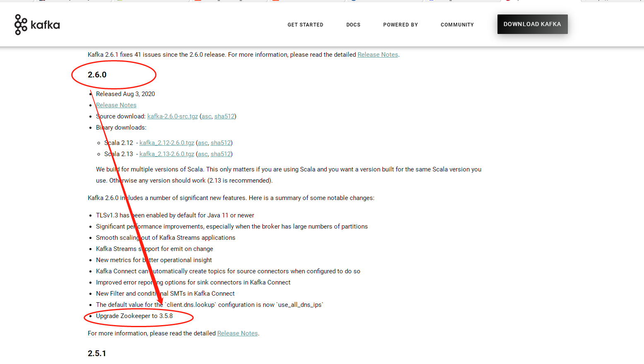Open Release Notes link for Kafka 2.6.1
The width and height of the screenshot is (644, 364).
tap(378, 55)
